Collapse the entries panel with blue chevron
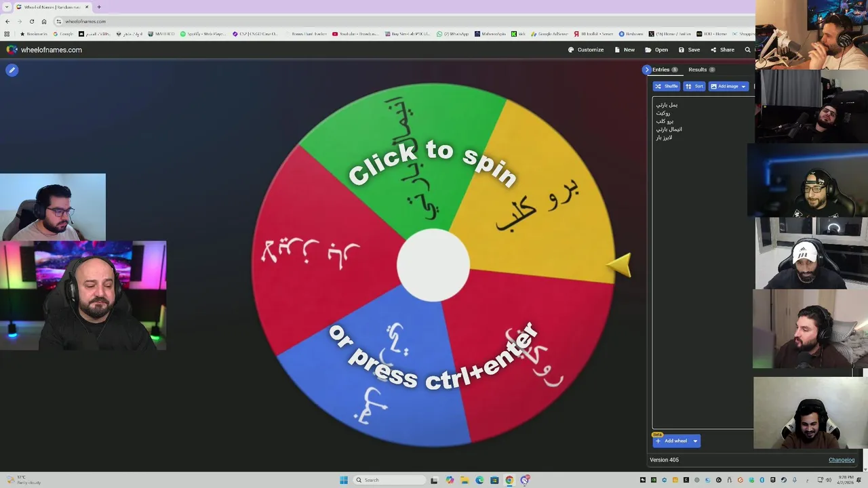 647,70
